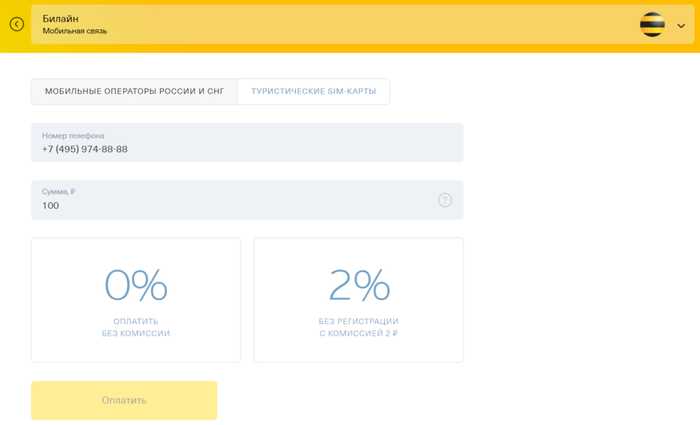The width and height of the screenshot is (700, 425).
Task: Go back using the circled arrow icon
Action: point(17,24)
